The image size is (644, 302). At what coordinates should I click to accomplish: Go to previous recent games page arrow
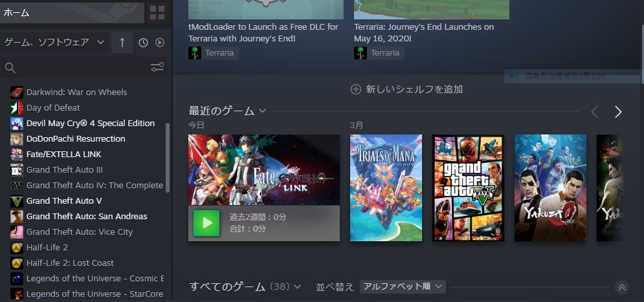594,112
